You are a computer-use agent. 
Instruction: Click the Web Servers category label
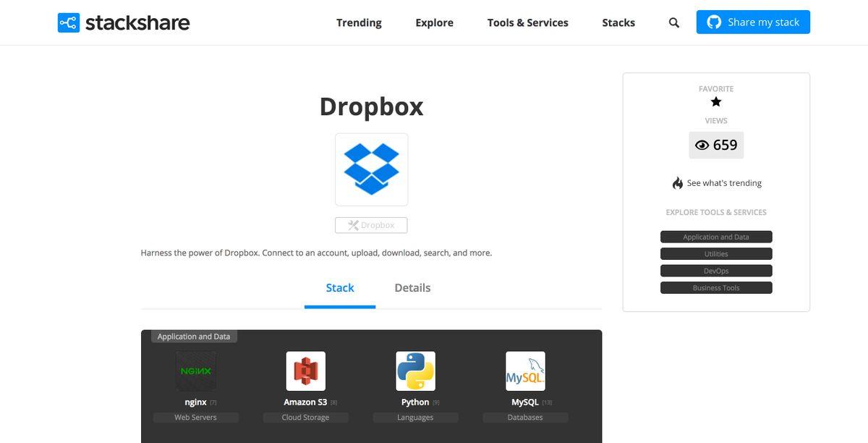click(x=195, y=418)
